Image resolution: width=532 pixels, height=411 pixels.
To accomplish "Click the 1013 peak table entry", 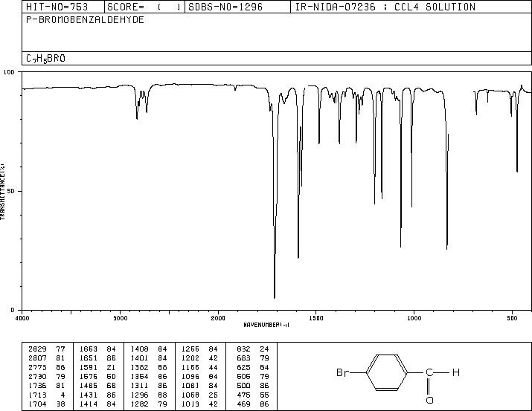I will coord(200,404).
